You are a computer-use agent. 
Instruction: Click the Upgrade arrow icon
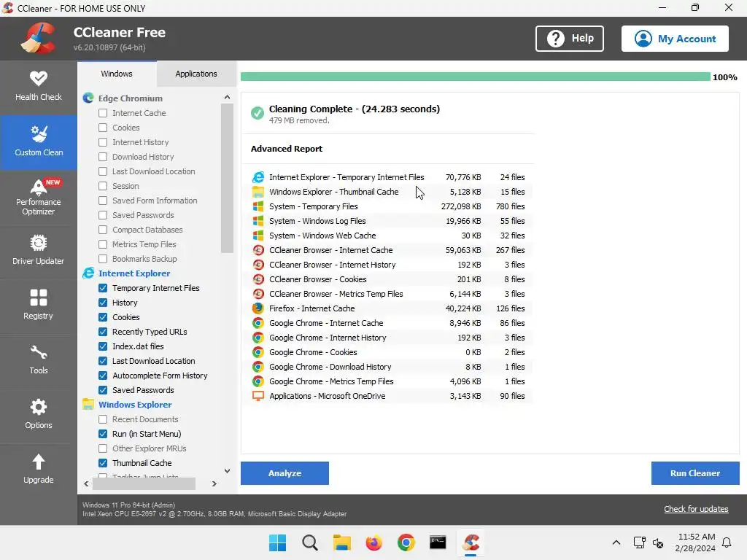[x=38, y=462]
